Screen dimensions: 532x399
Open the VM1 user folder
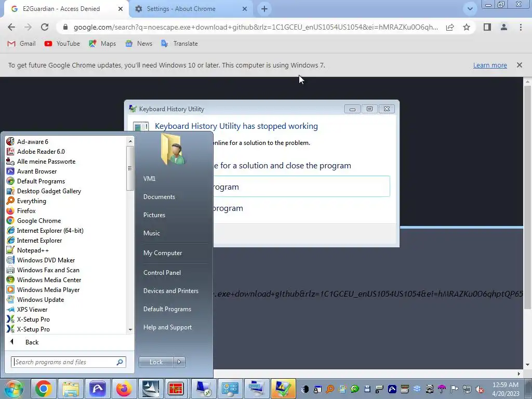coord(149,179)
